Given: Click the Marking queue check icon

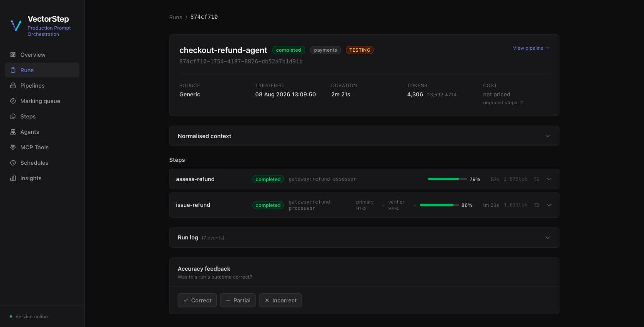Looking at the screenshot, I should (13, 101).
